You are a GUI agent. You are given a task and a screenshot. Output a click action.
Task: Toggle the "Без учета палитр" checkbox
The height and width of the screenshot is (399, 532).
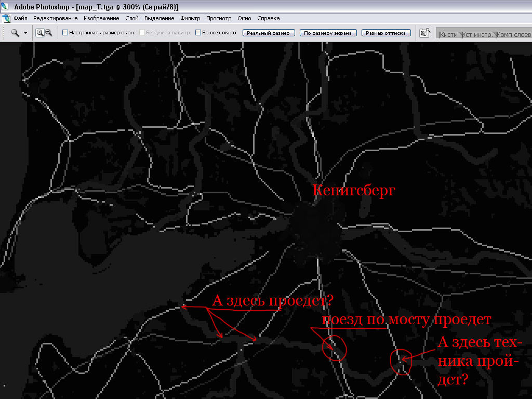pos(142,33)
